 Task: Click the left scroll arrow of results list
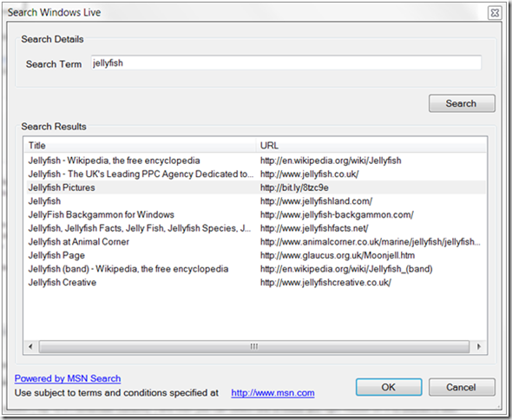[30, 346]
